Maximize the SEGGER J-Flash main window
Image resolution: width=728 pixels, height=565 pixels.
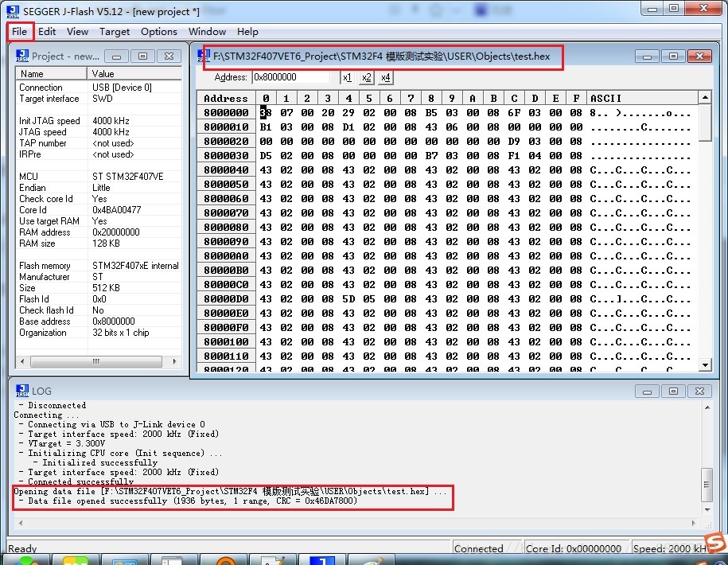(674, 9)
